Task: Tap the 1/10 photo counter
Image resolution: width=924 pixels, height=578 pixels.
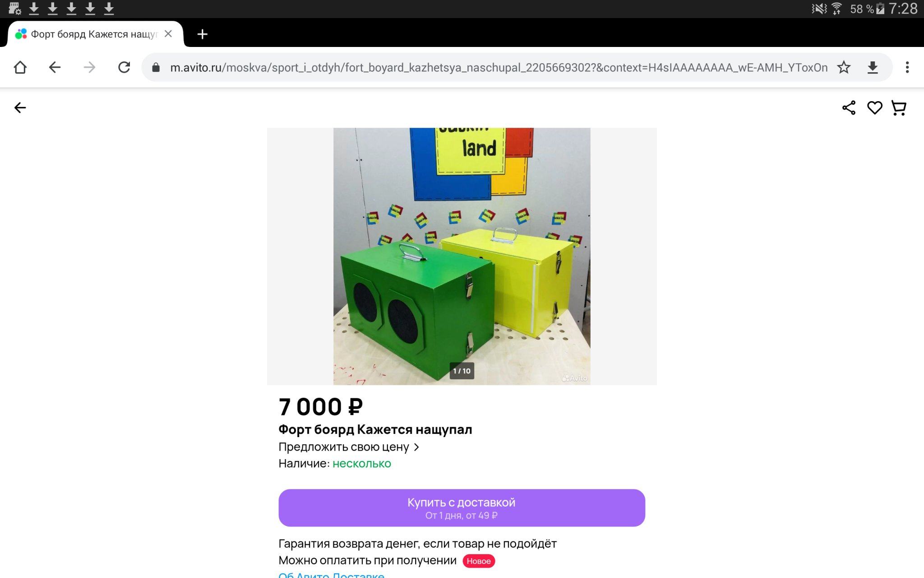Action: 462,371
